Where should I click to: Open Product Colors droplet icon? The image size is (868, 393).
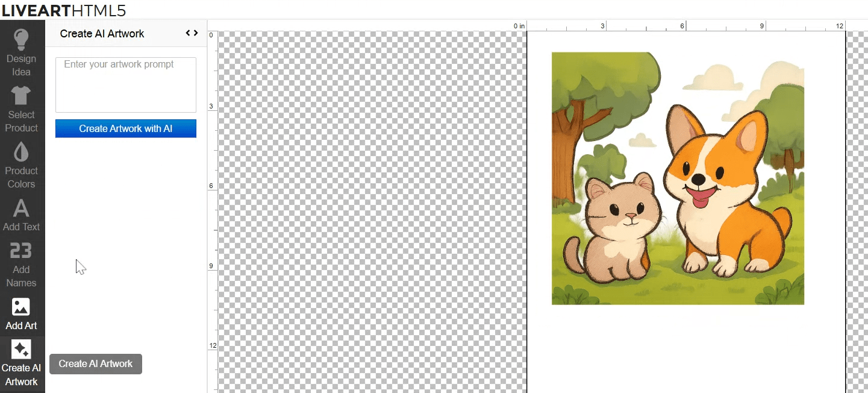22,152
